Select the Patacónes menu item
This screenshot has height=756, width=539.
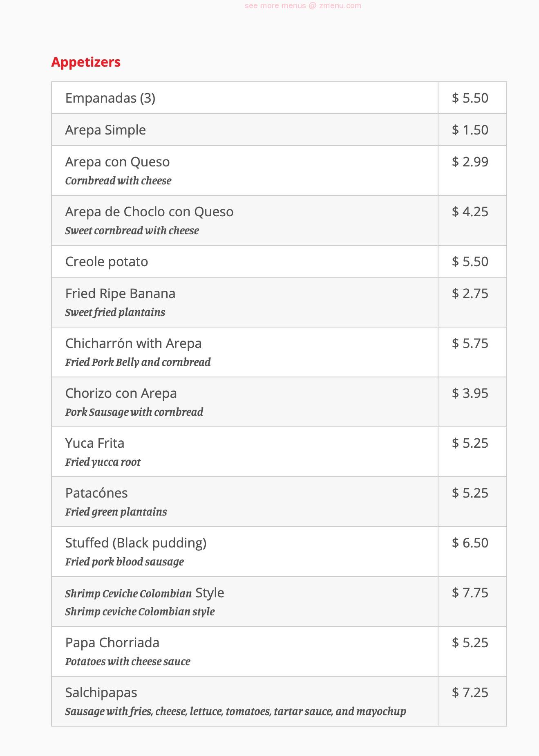[x=96, y=493]
